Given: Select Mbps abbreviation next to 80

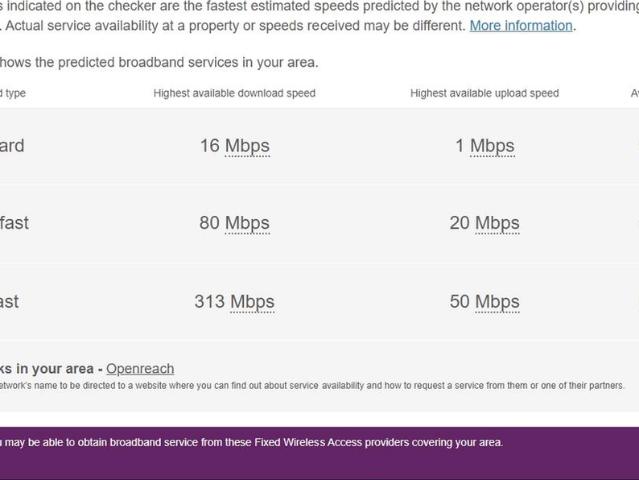Looking at the screenshot, I should (x=247, y=223).
